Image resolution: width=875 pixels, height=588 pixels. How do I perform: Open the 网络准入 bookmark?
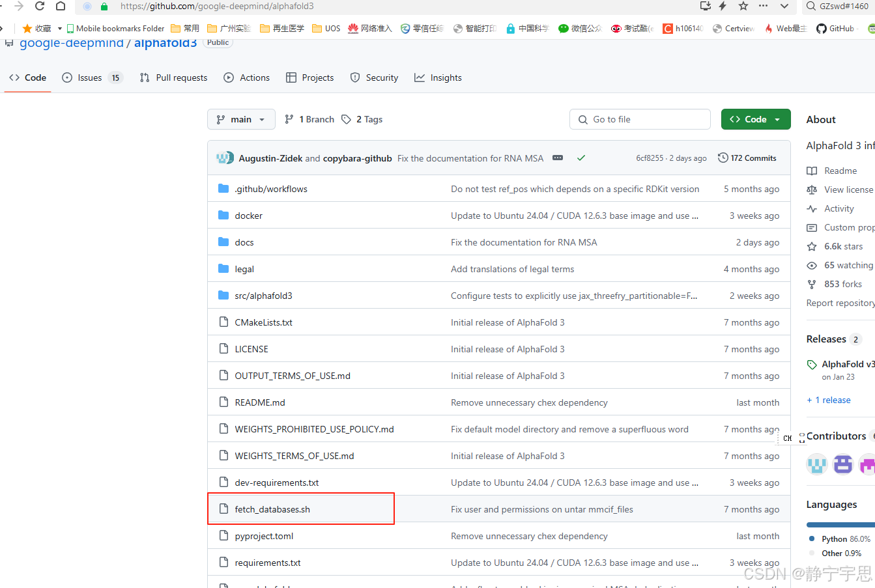click(370, 29)
